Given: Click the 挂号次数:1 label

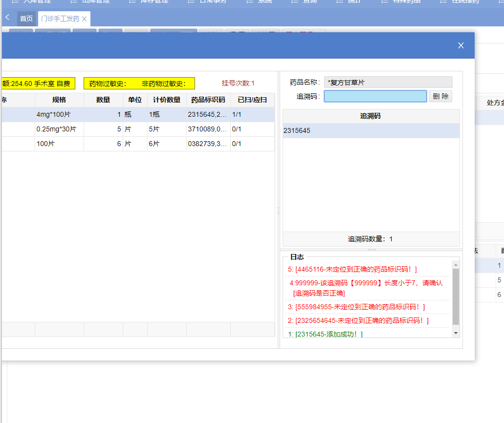Looking at the screenshot, I should [238, 83].
